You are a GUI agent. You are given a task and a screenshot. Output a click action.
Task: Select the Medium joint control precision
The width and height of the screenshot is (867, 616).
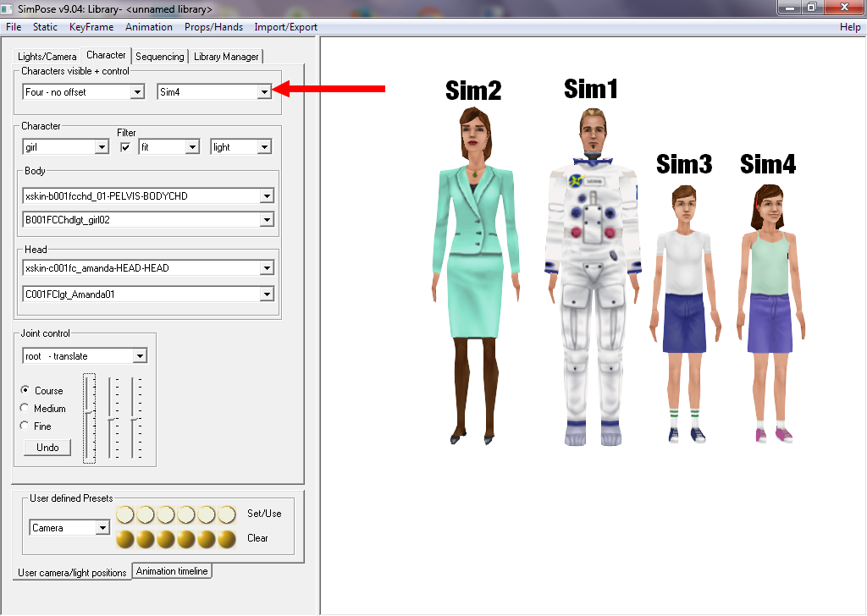pyautogui.click(x=25, y=409)
